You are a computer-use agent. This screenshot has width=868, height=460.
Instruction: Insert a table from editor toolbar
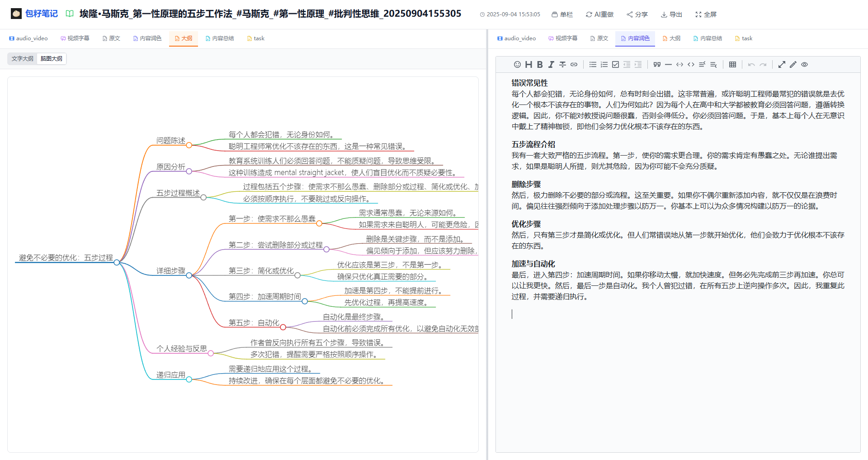pos(732,65)
